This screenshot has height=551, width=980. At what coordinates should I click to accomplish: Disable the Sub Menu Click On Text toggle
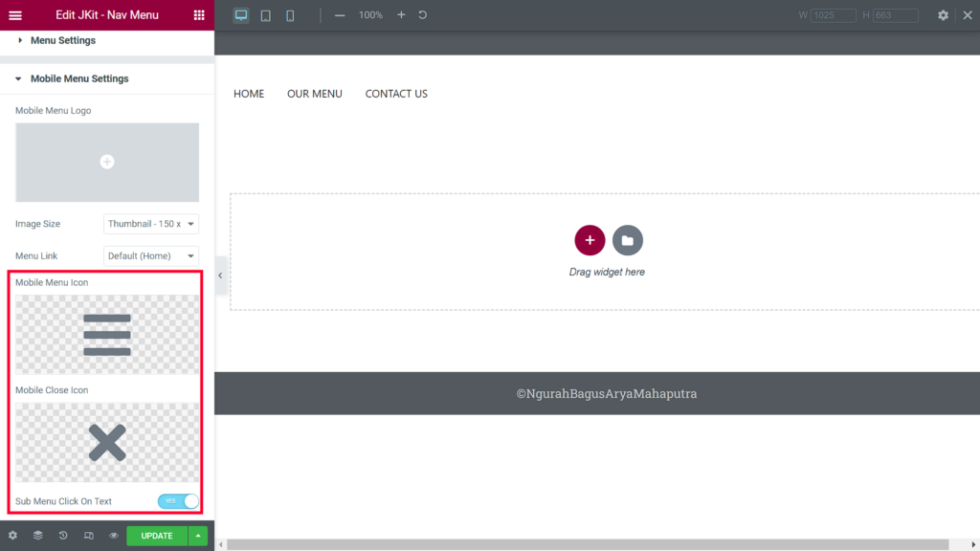coord(177,500)
